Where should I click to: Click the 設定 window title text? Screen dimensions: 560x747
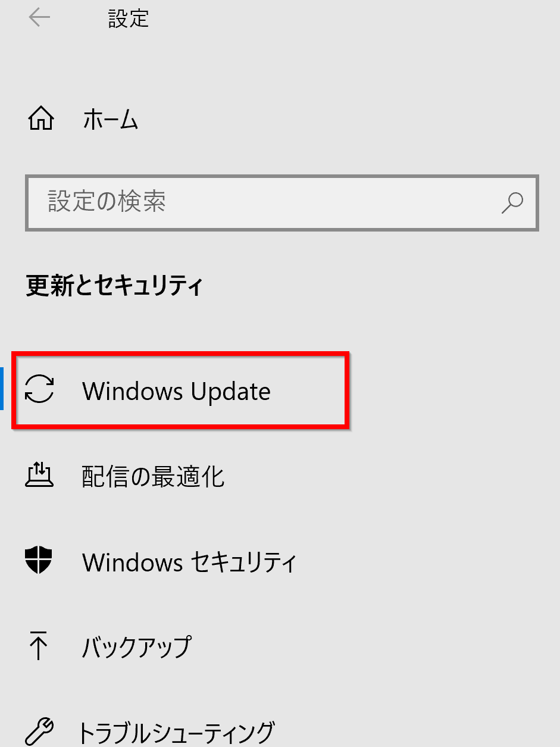pos(128,18)
